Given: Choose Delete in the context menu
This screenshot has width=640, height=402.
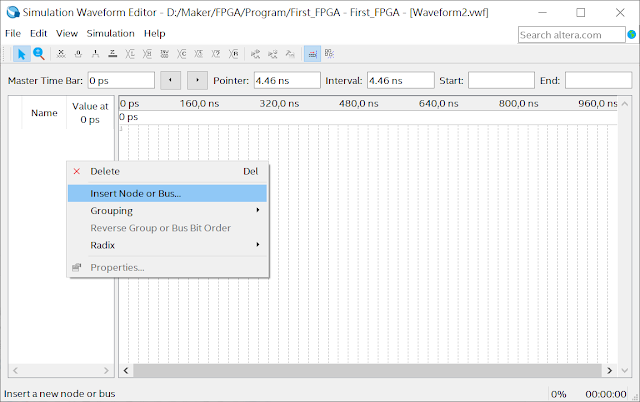Looking at the screenshot, I should pos(167,171).
